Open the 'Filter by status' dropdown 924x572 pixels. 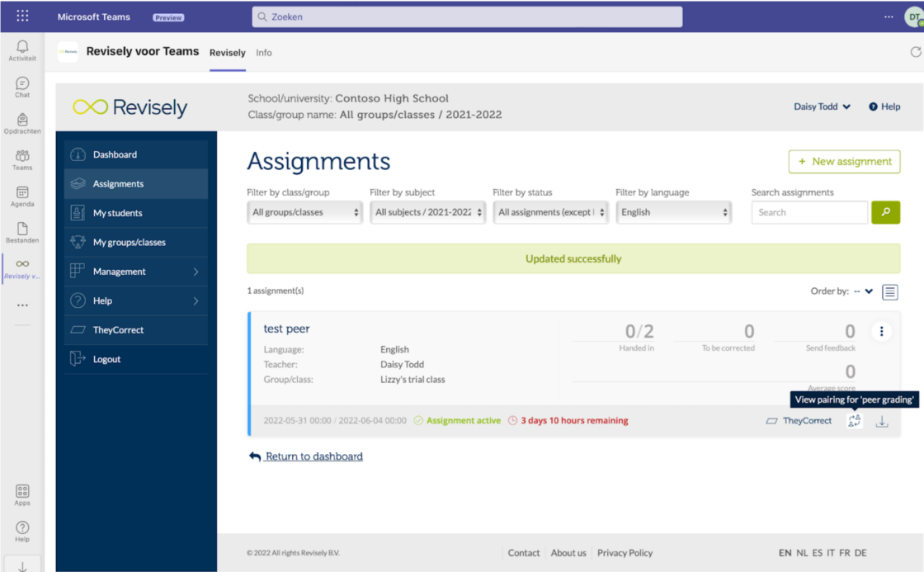(x=550, y=212)
